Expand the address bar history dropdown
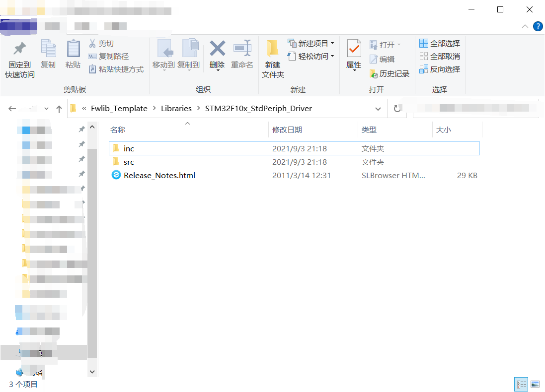This screenshot has width=545, height=392. [378, 109]
